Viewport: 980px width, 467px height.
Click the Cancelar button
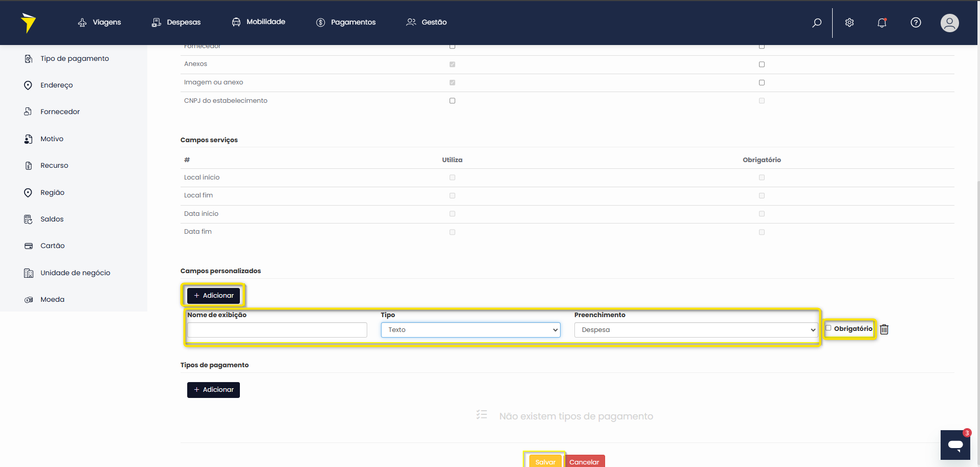(584, 461)
